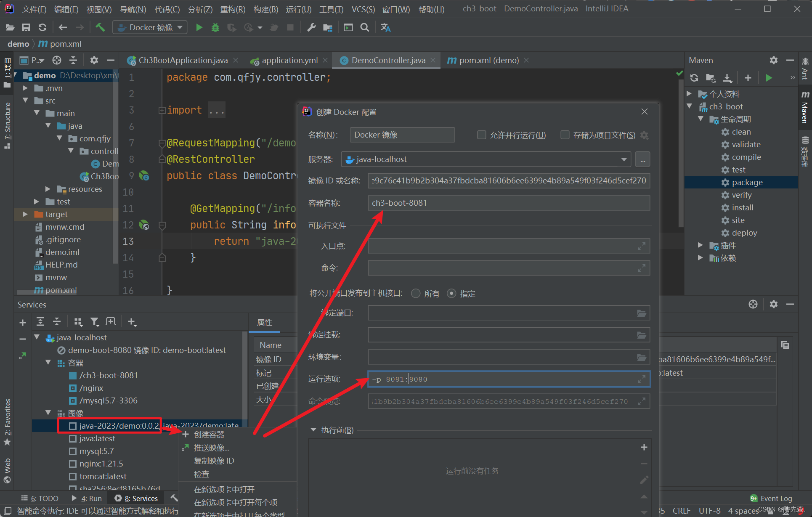Expand the 依赖 node in Maven
Viewport: 812px width, 517px height.
pos(701,258)
